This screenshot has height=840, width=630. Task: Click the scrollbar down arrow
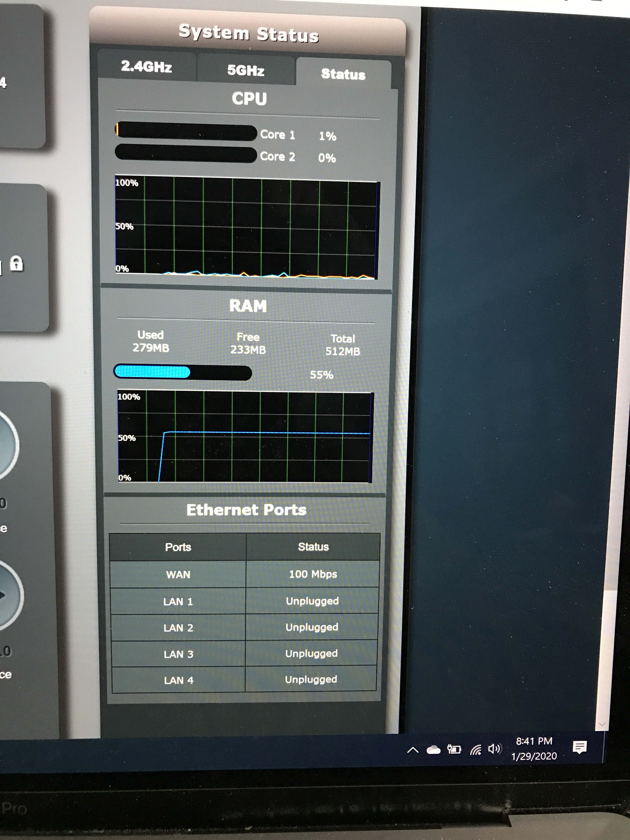602,724
